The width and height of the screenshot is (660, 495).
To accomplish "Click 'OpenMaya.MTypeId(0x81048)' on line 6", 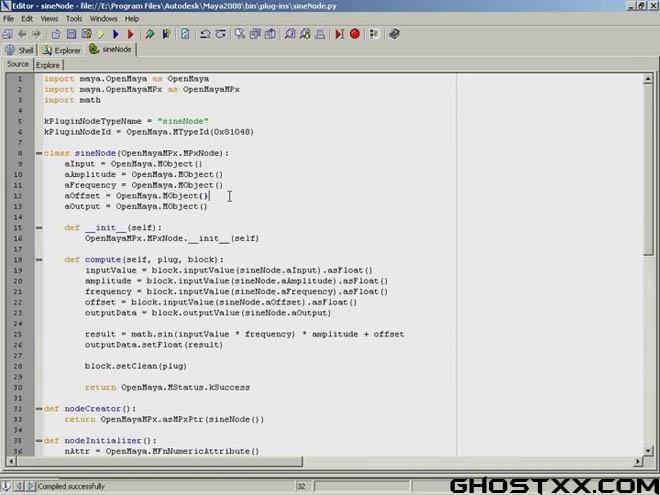I will coord(190,132).
